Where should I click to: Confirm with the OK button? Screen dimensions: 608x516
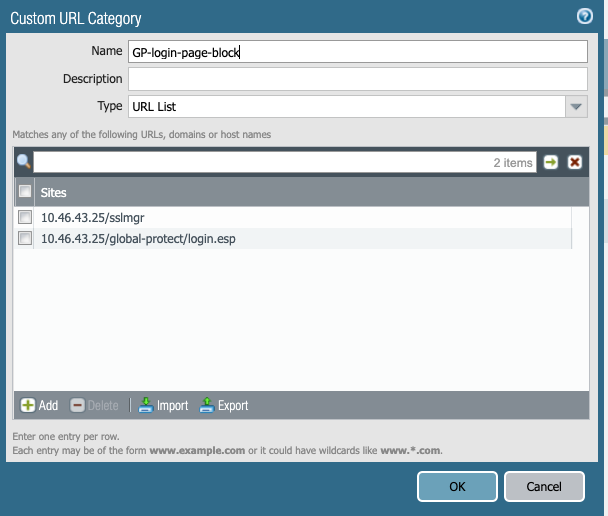coord(457,487)
